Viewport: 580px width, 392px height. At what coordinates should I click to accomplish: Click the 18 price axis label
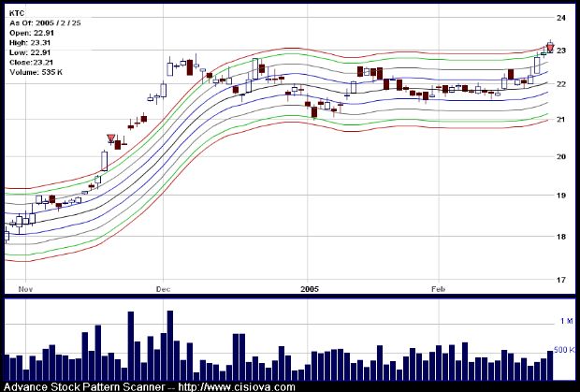[561, 237]
